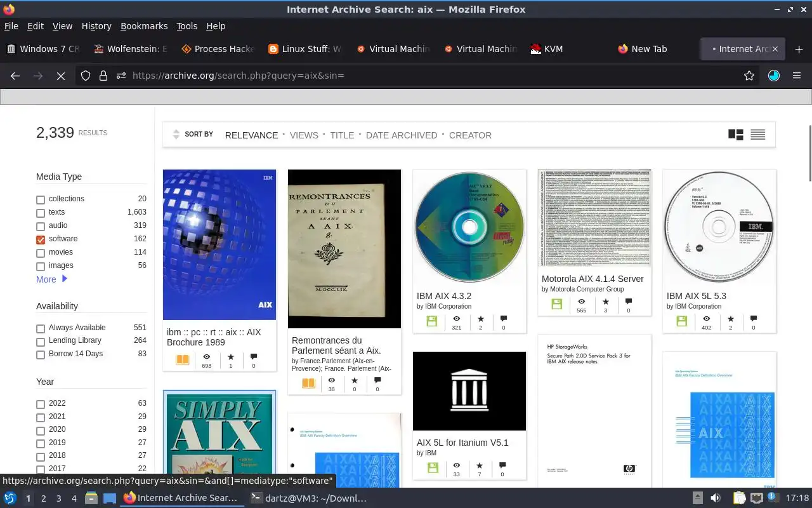Open the taskbar start menu icon
Viewport: 812px width, 508px height.
pos(10,498)
